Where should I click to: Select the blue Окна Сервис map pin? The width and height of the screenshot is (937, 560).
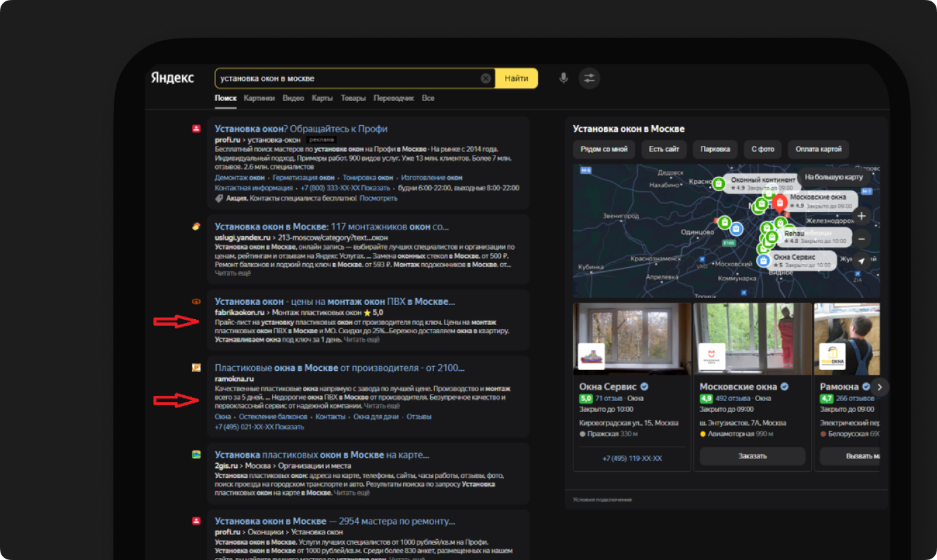tap(763, 260)
